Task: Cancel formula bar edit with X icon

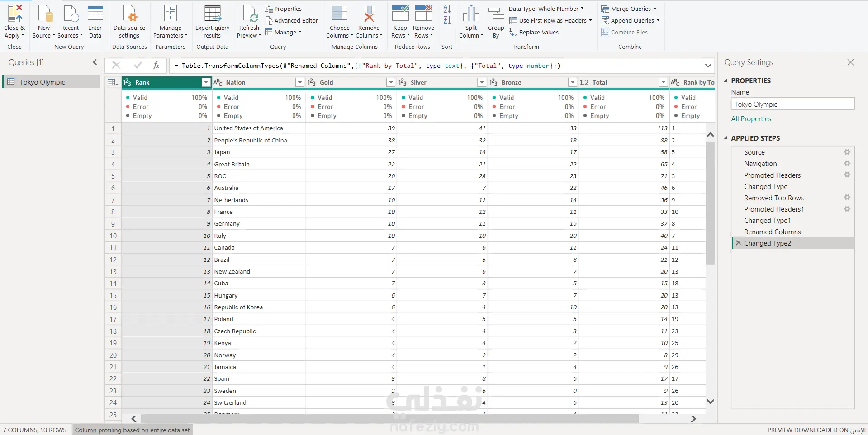Action: [x=116, y=66]
